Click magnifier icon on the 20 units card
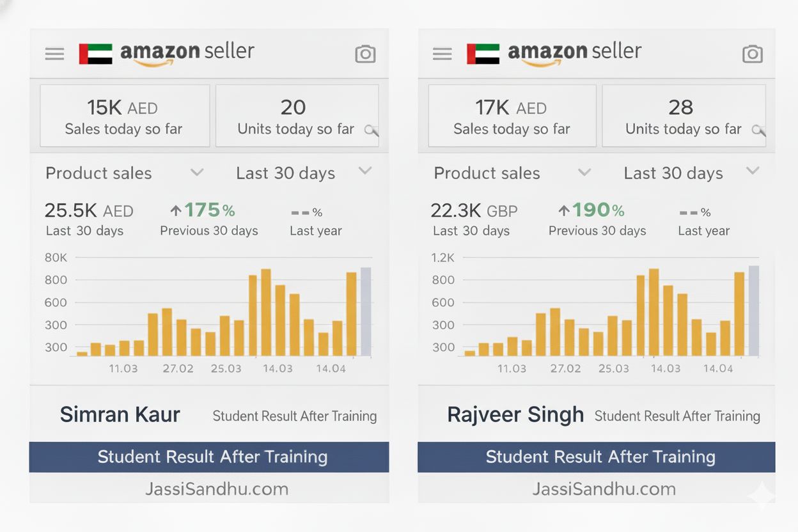Viewport: 798px width, 532px height. (x=371, y=130)
